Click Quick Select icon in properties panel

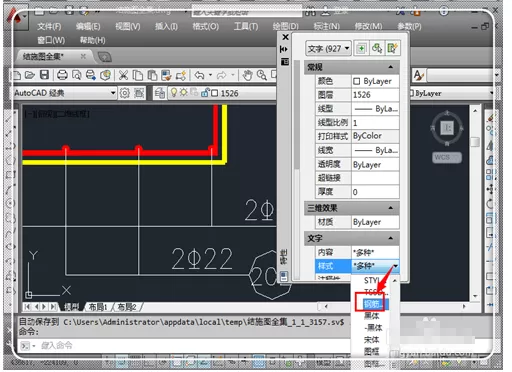pyautogui.click(x=392, y=49)
